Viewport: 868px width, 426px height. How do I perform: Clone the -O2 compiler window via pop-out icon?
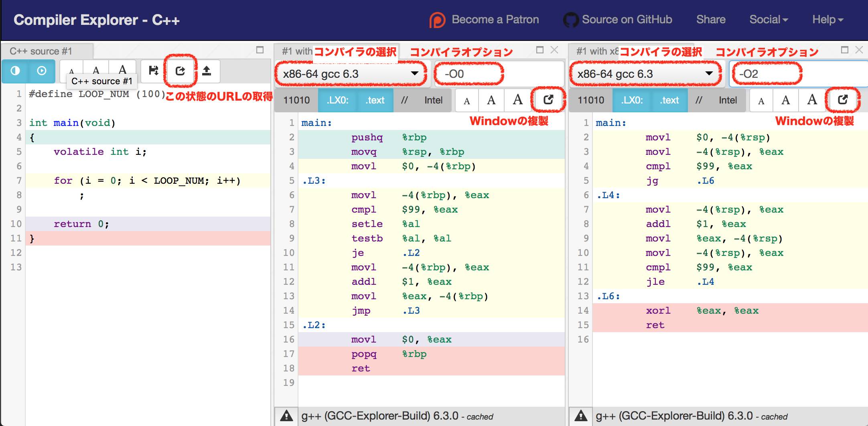point(843,100)
